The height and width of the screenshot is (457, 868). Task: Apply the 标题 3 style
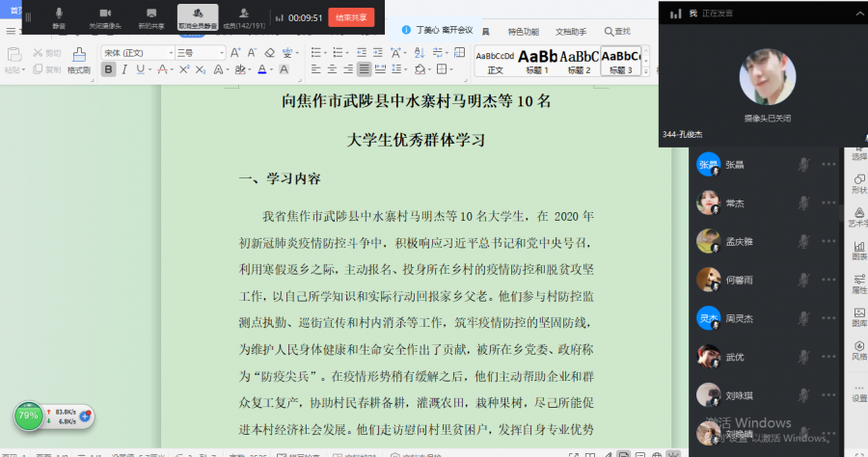[620, 62]
